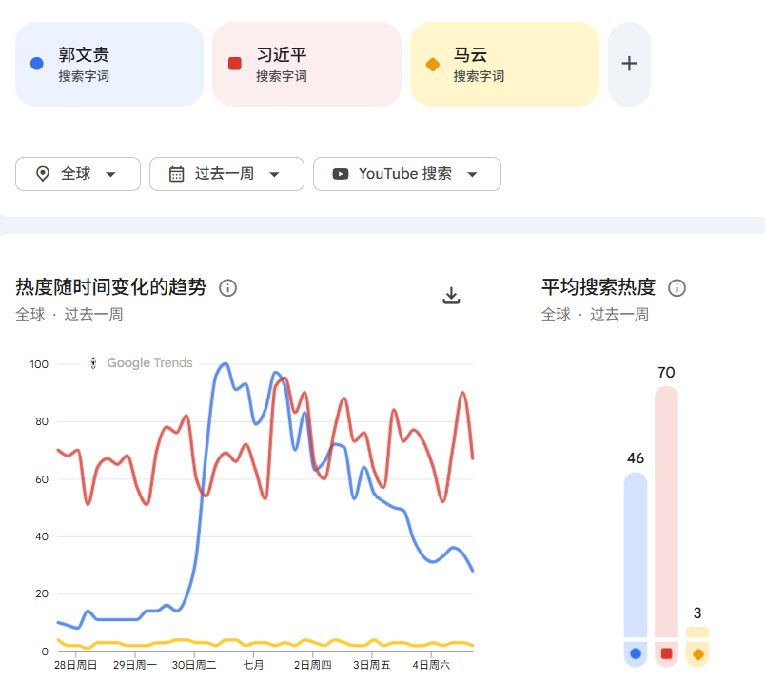Click the blue dot legend under the average bars
The image size is (765, 700).
coord(636,653)
